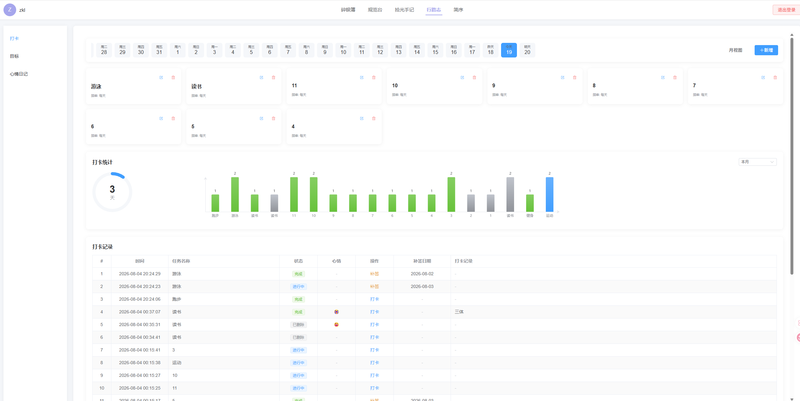
Task: Click the delete icon on the 游泳 card
Action: click(173, 78)
